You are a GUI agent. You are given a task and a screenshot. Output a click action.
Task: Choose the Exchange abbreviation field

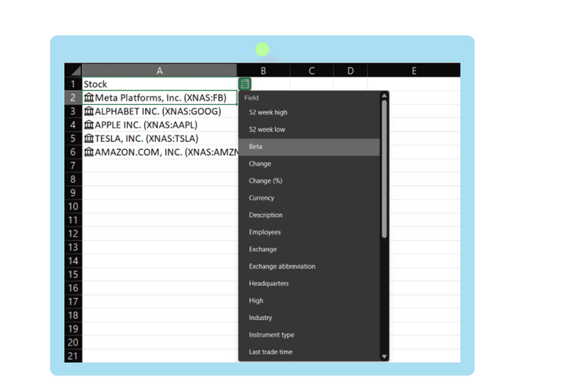coord(310,267)
